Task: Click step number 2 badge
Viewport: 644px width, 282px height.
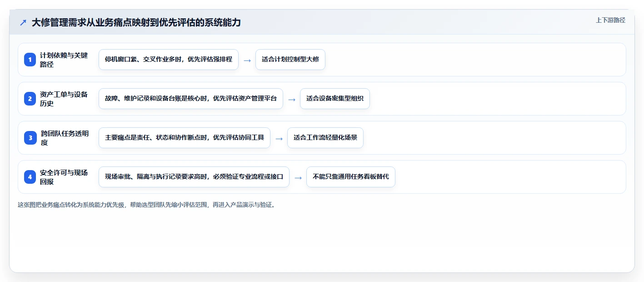Action: (30, 99)
